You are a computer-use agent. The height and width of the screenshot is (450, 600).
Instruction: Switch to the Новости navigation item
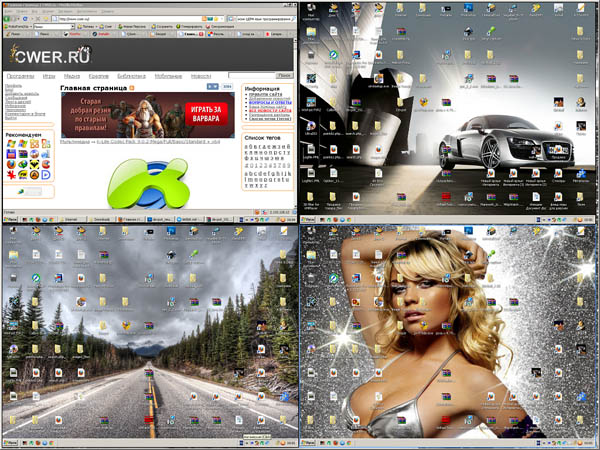point(201,76)
